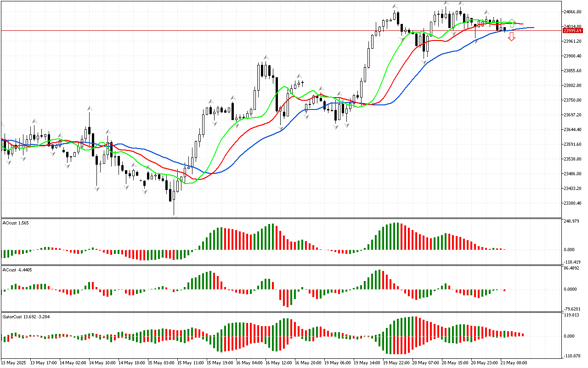Click the 21 May 08:00 time label
Viewport: 588px width, 368px height.
(513, 362)
